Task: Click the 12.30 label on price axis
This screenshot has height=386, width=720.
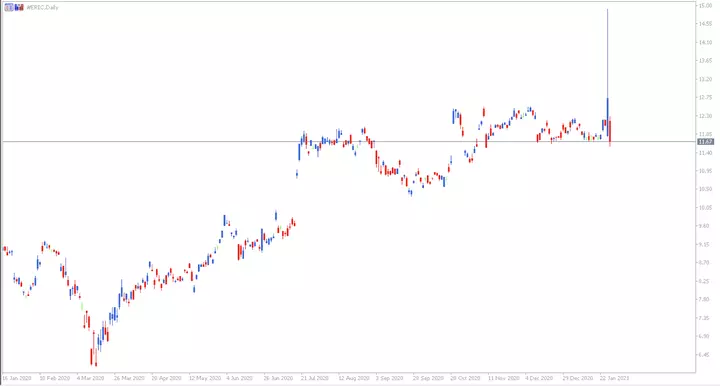Action: [705, 116]
